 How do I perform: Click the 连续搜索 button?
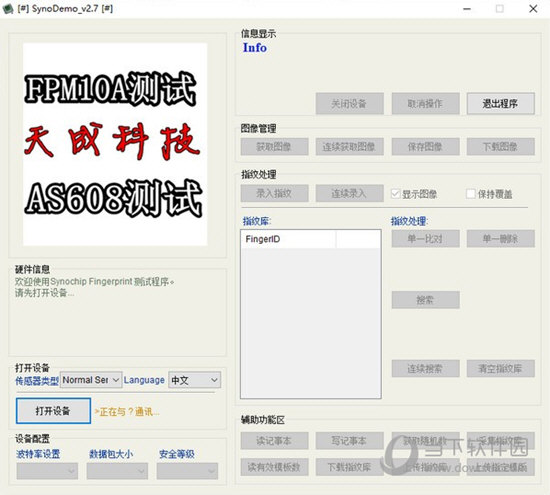click(425, 369)
